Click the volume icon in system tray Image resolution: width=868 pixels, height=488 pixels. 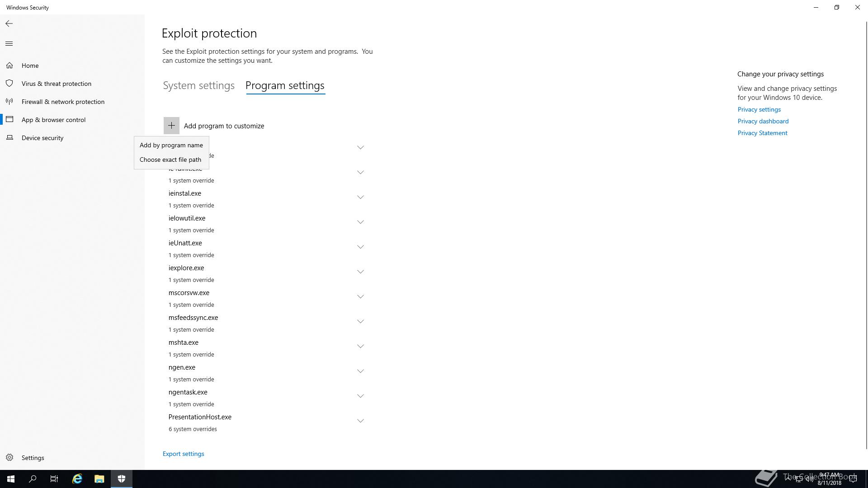(x=809, y=479)
